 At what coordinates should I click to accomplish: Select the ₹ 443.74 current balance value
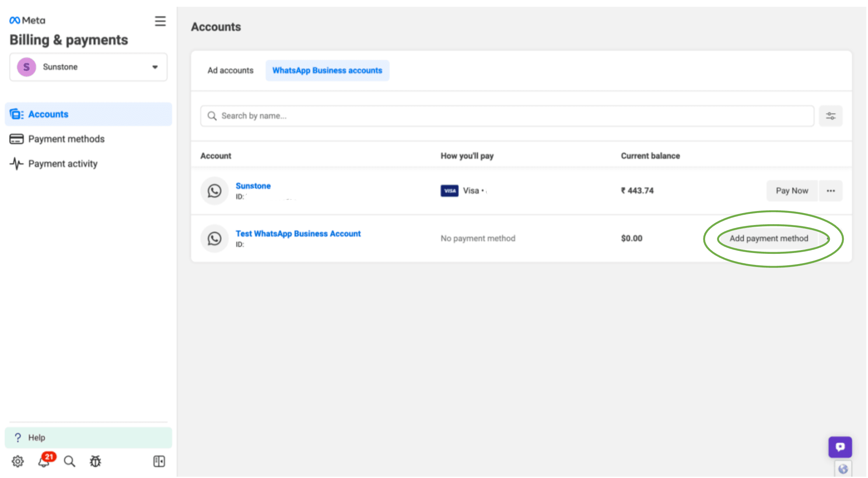tap(637, 191)
